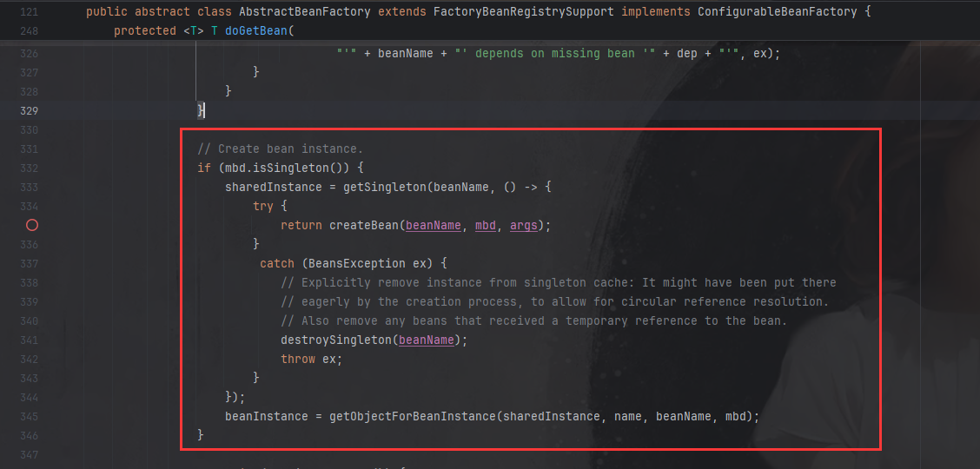Image resolution: width=980 pixels, height=469 pixels.
Task: Click sharedInstance argument on line 345
Action: [551, 417]
